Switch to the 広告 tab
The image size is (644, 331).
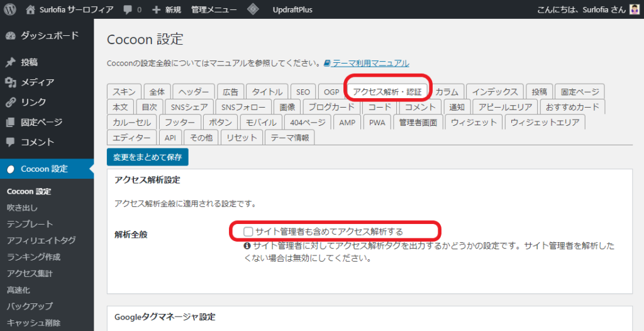pyautogui.click(x=230, y=92)
